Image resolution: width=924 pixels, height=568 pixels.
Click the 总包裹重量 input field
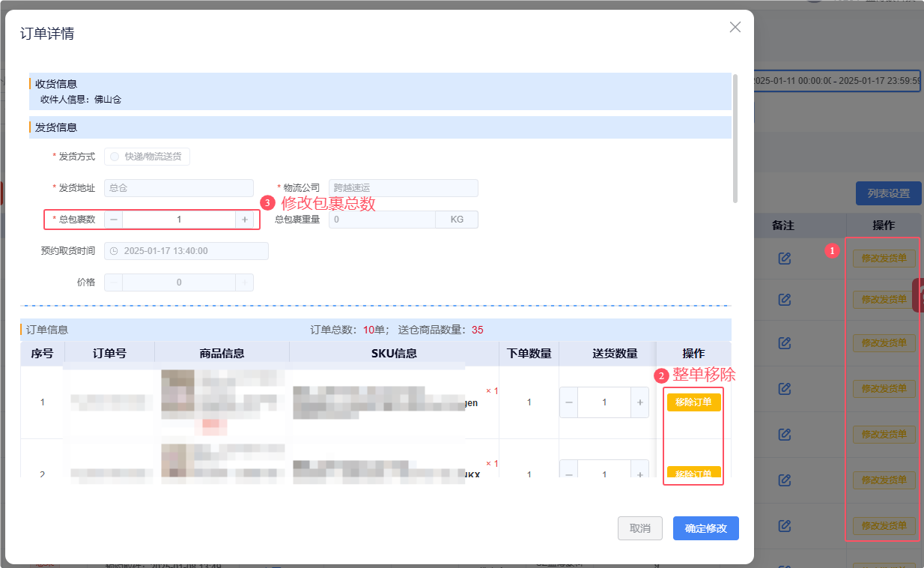pos(382,220)
